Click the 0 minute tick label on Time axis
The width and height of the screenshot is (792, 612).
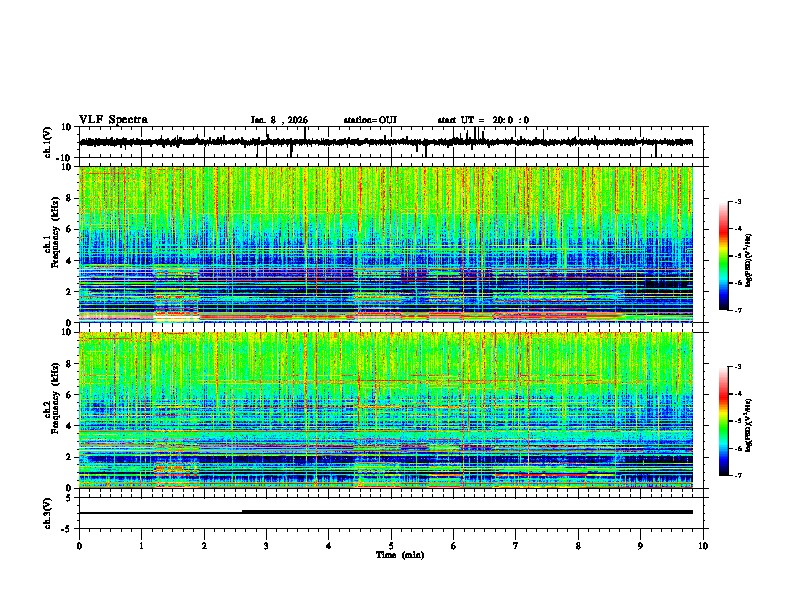(79, 546)
